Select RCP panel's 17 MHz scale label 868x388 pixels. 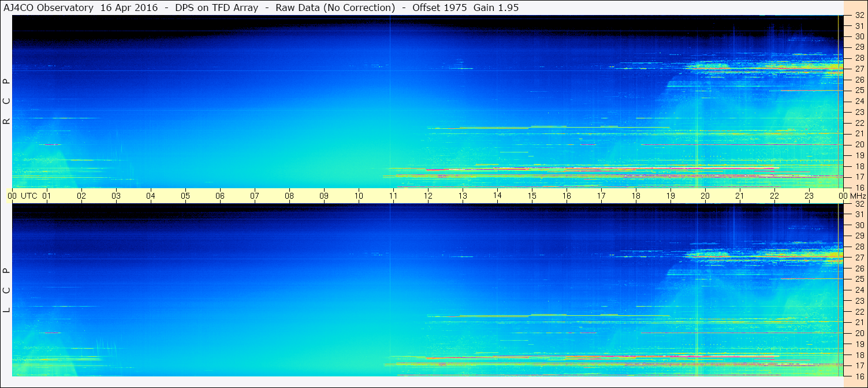pos(859,177)
